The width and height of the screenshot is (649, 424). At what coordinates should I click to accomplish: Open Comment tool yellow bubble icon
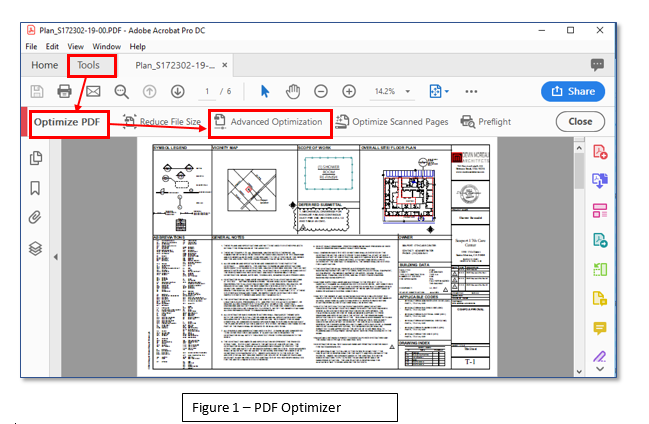(x=600, y=328)
